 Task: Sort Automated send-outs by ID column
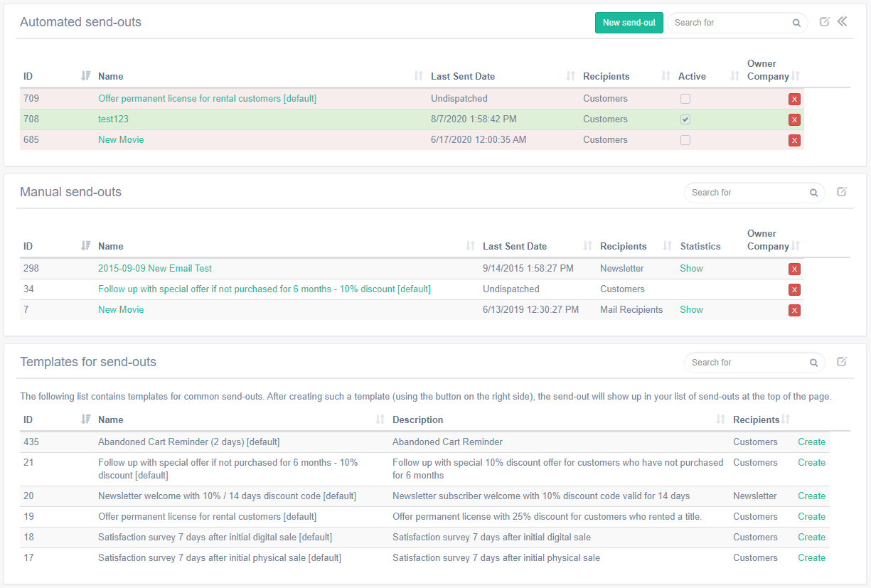tap(86, 76)
